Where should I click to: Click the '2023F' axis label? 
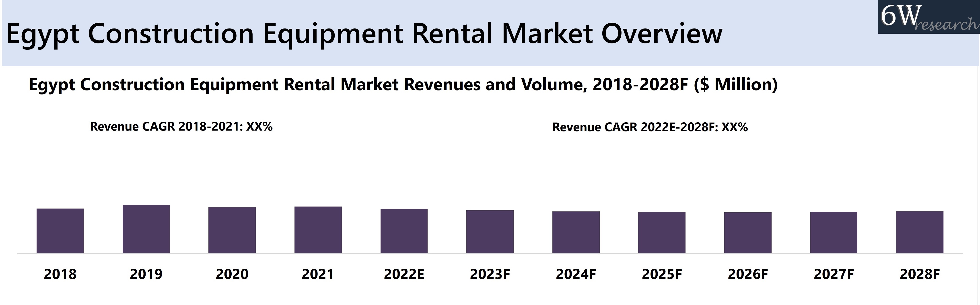(x=490, y=274)
